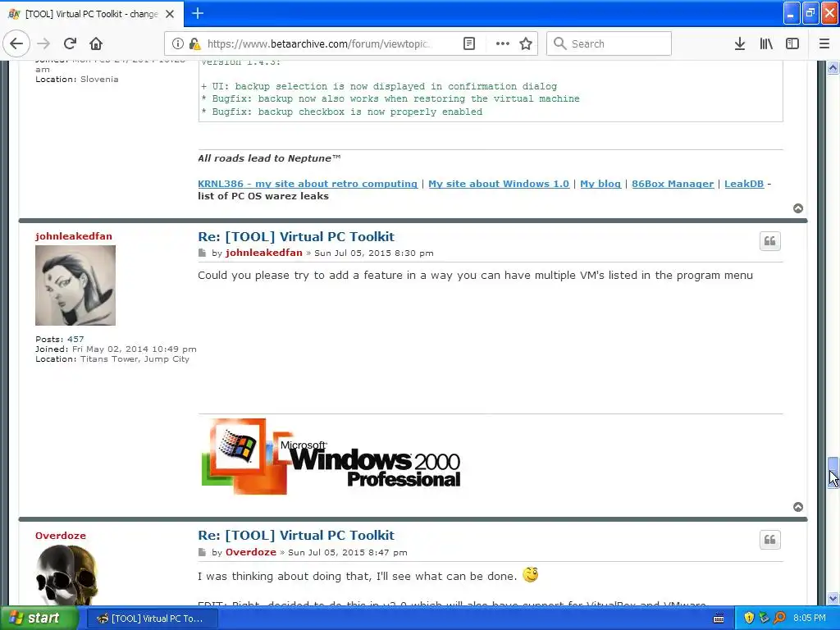This screenshot has width=840, height=630.
Task: Open the Firefox hamburger menu
Action: pyautogui.click(x=824, y=43)
